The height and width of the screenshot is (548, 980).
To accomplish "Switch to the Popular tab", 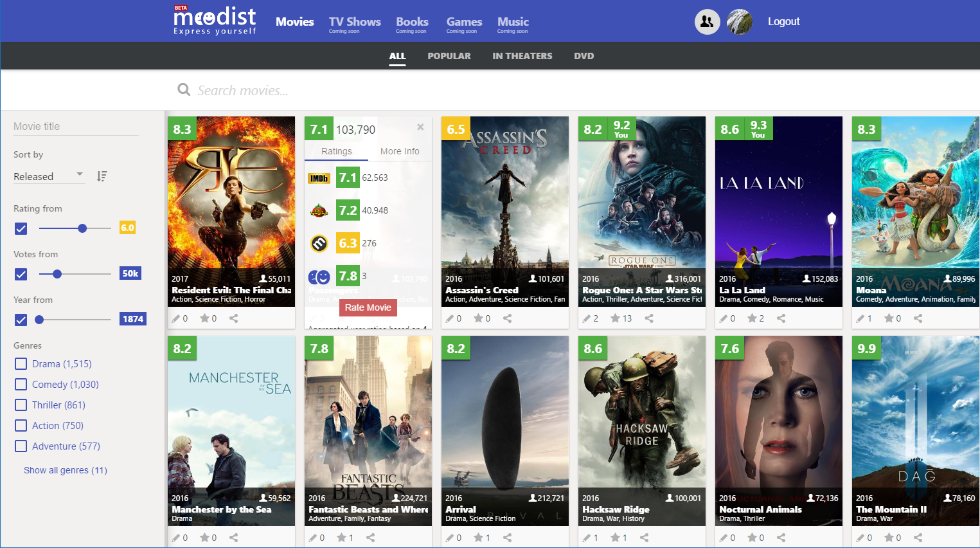I will point(449,56).
